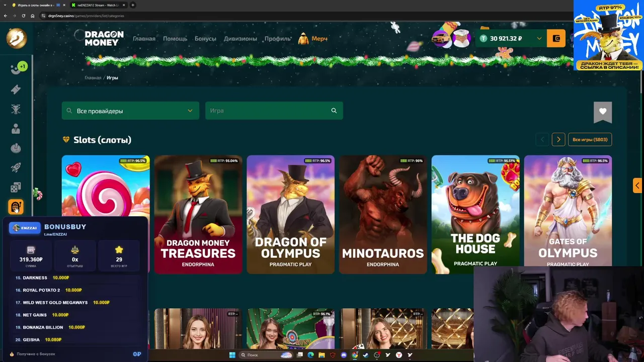The image size is (644, 362).
Task: Click the Dragon Money RTP 97% banner
Action: pos(608,35)
